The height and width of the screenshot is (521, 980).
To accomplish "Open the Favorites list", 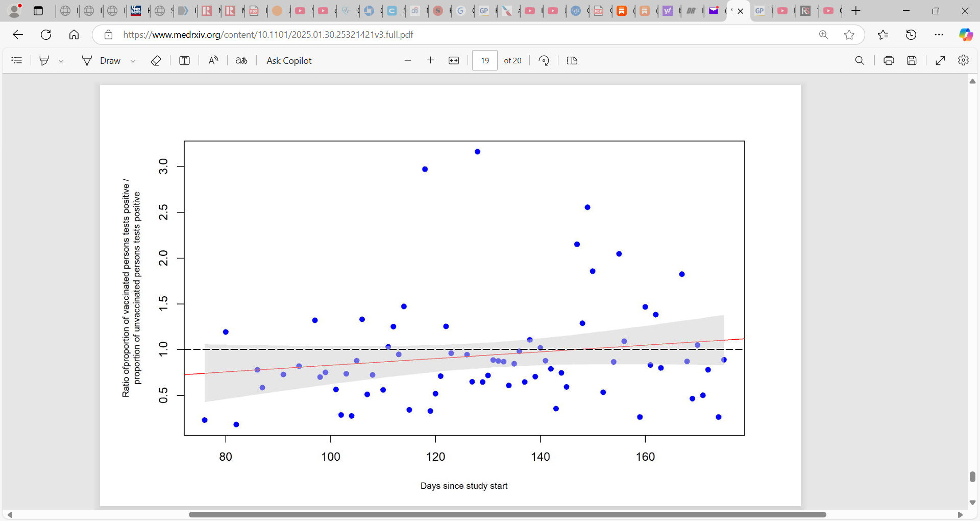I will [x=883, y=34].
